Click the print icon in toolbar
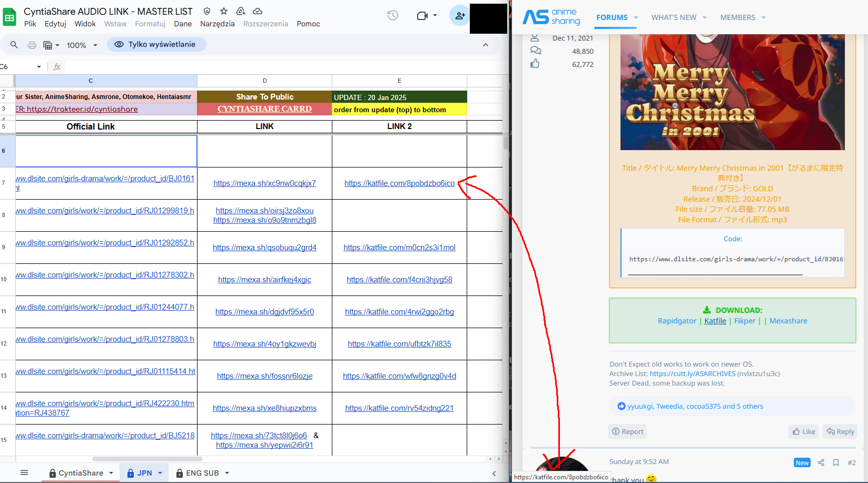The width and height of the screenshot is (868, 483). click(x=32, y=45)
